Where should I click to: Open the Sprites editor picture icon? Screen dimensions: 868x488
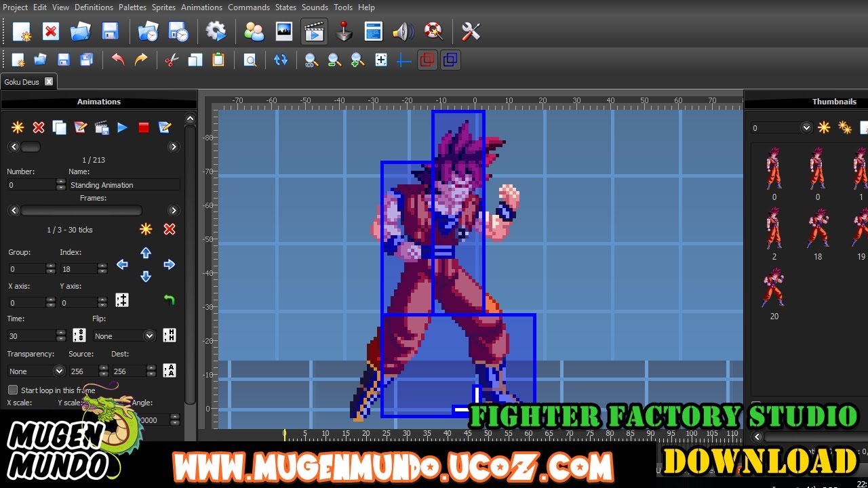pos(283,31)
